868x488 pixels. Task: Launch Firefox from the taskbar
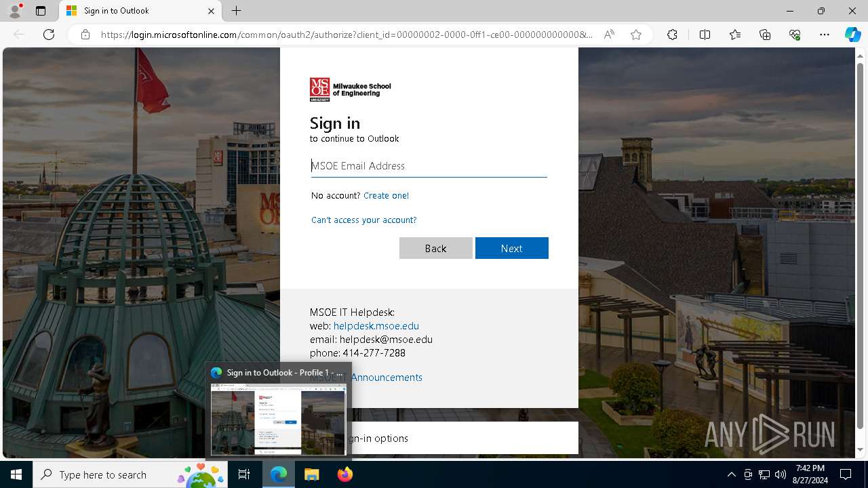344,474
